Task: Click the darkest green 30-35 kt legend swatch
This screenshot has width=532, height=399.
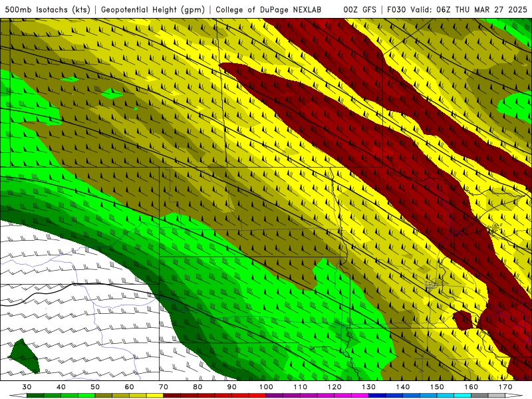Action: (x=35, y=396)
